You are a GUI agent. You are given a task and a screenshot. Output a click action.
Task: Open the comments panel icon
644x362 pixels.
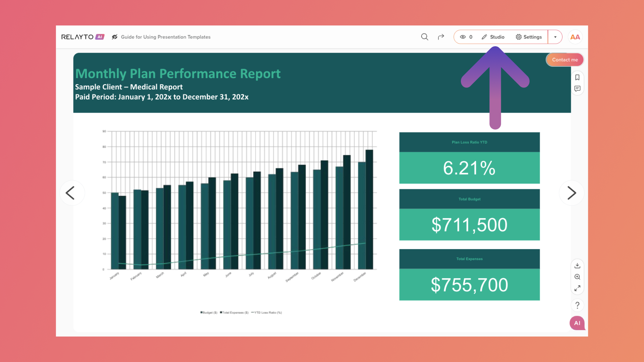tap(577, 89)
